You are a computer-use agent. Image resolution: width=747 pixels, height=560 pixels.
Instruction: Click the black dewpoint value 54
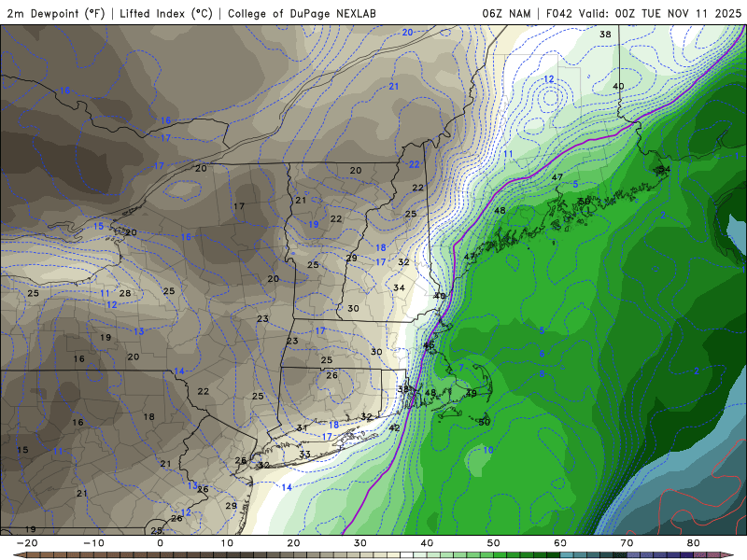coord(665,169)
